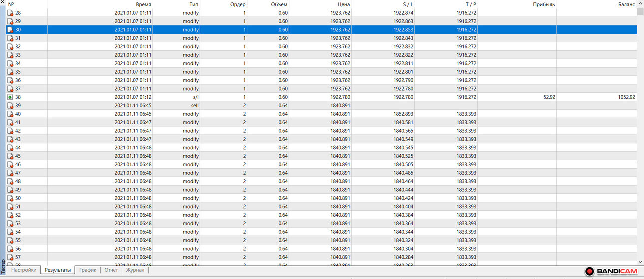Screen dimensions: 644x279
Task: Click the sell type cell in row 39
Action: tap(195, 106)
